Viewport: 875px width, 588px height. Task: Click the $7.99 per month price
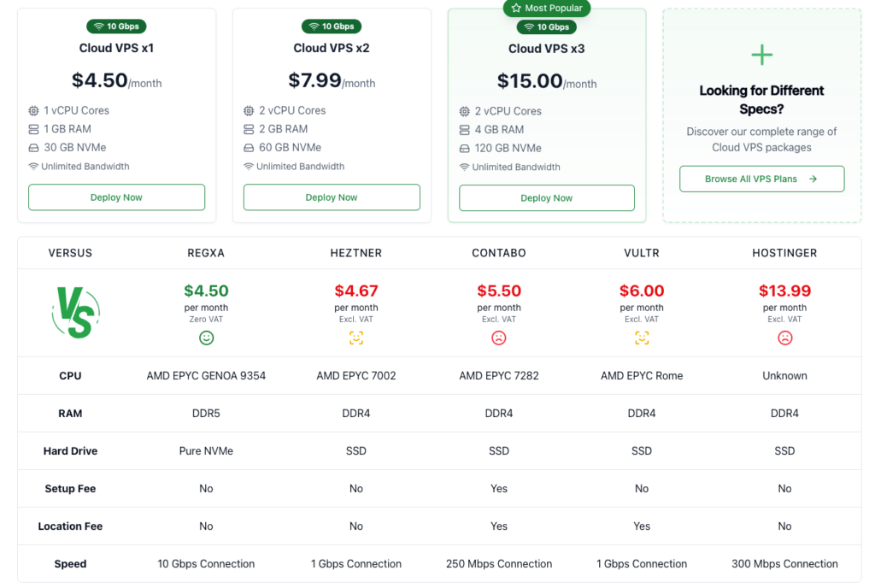[332, 80]
